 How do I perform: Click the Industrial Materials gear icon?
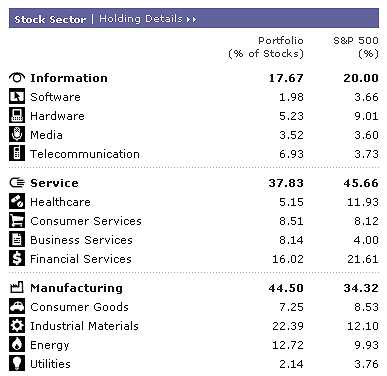[17, 326]
